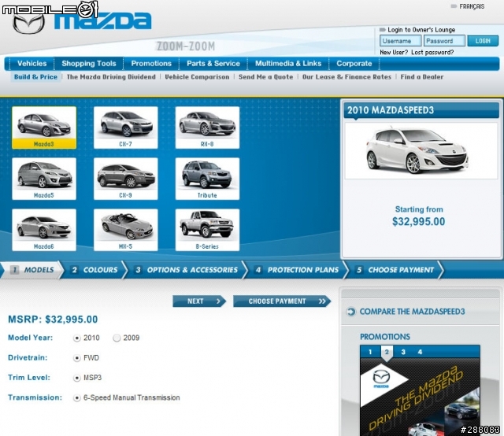Pick the RX-8 model thumbnail
The width and height of the screenshot is (504, 436).
207,127
